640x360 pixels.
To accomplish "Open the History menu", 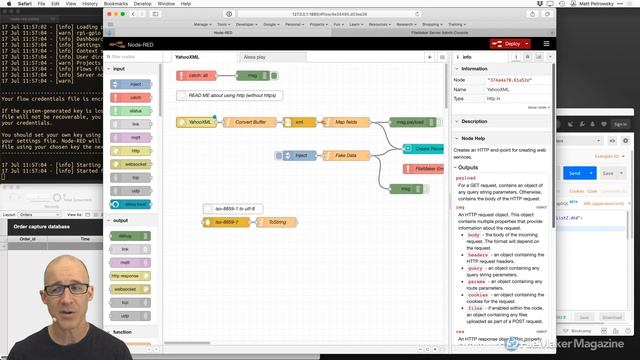I will tap(90, 4).
